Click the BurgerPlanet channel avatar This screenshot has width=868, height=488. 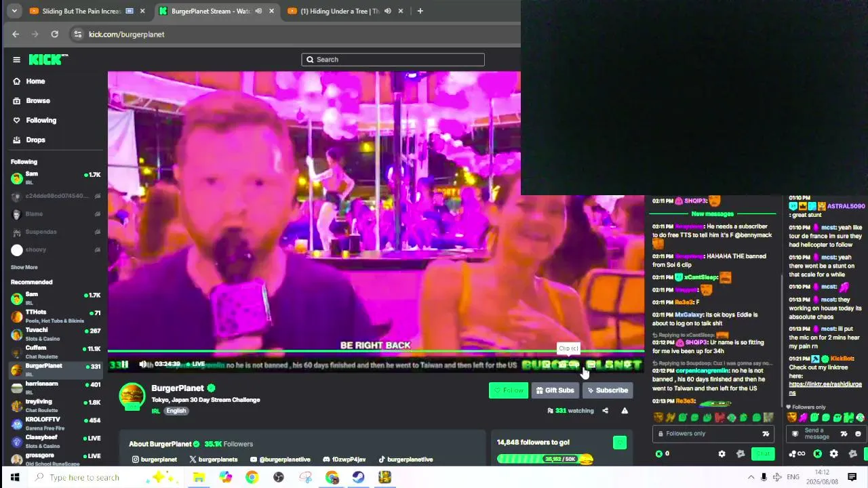click(132, 396)
